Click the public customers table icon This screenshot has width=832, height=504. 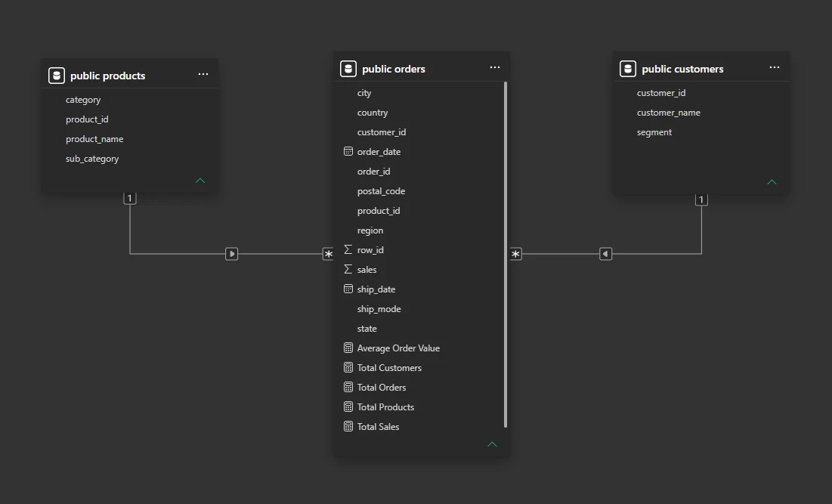[628, 69]
